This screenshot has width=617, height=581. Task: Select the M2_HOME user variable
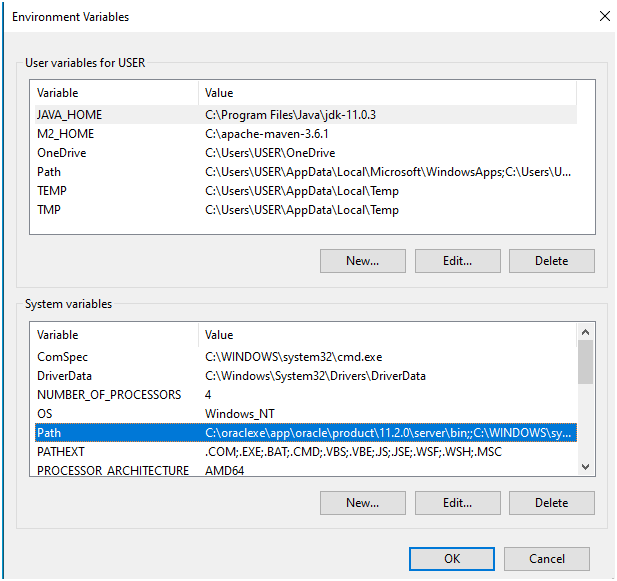tap(66, 134)
